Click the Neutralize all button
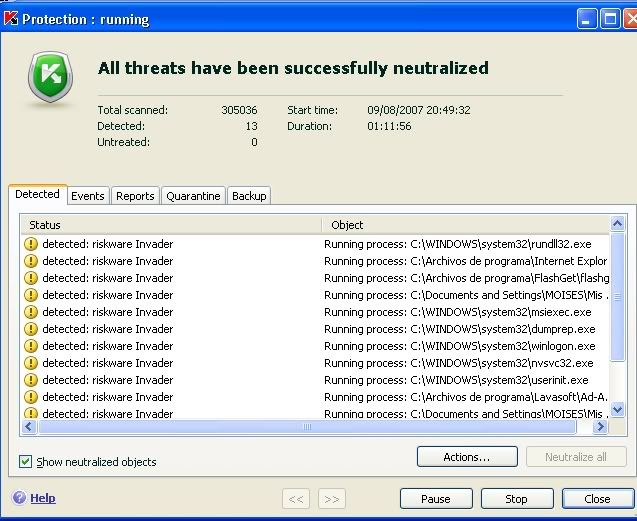This screenshot has height=521, width=637. pyautogui.click(x=576, y=457)
